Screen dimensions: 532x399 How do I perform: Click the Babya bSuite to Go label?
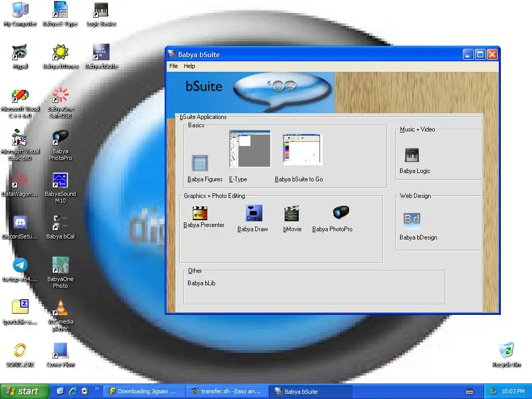click(x=299, y=179)
